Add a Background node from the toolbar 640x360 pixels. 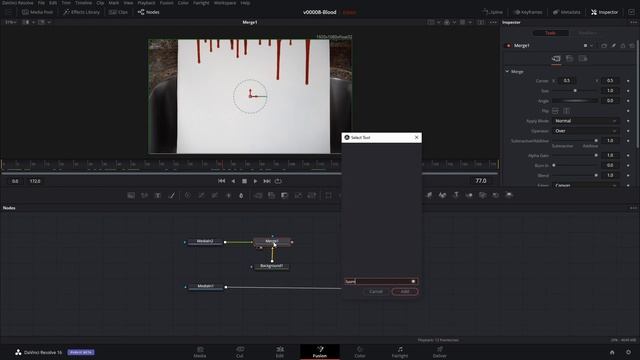tap(131, 196)
